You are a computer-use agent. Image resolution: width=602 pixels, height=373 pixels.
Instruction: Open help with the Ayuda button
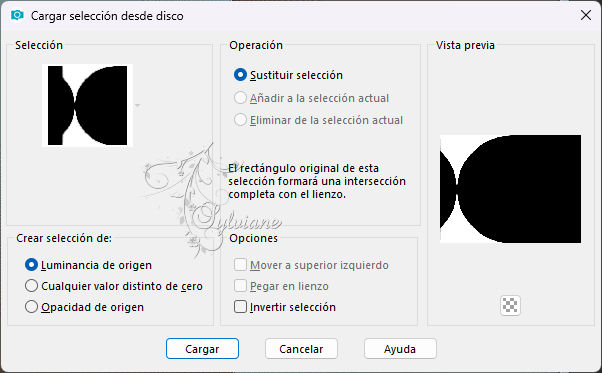[400, 349]
